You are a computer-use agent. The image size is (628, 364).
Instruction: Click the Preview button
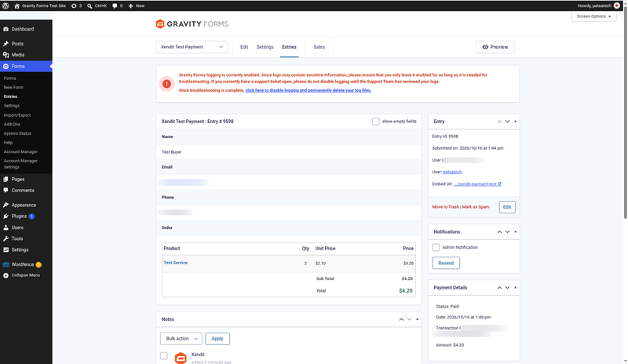click(495, 47)
